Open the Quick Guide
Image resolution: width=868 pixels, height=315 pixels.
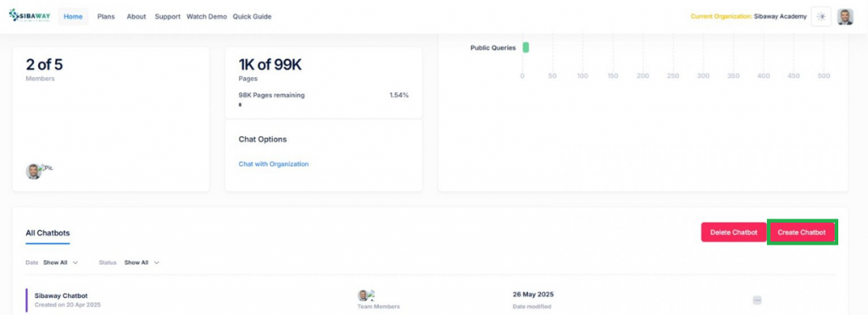(x=252, y=17)
